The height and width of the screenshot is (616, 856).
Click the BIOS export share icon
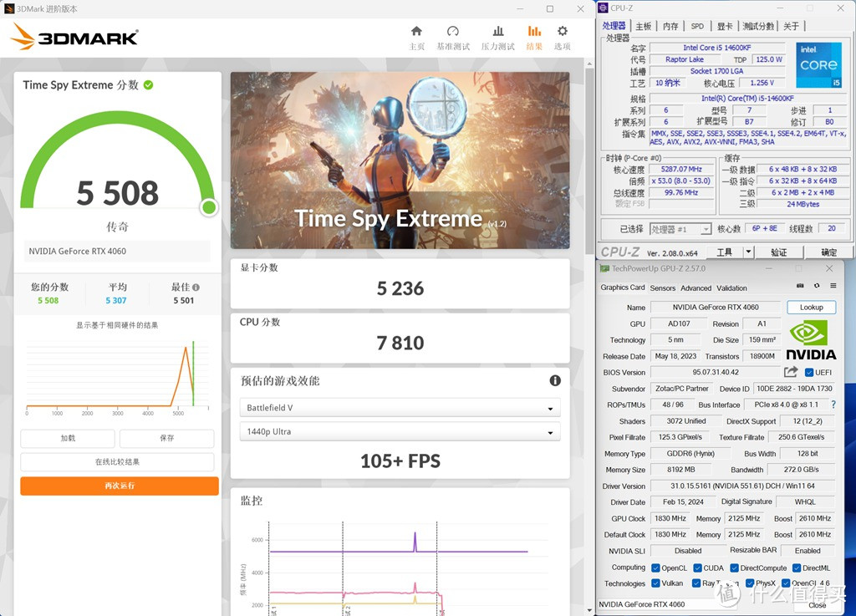tap(791, 372)
